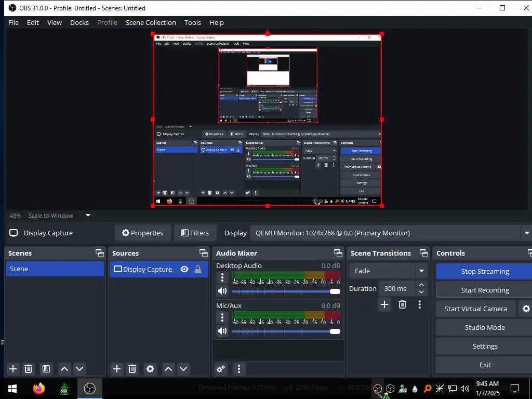
Task: Move scene down with arrow icon
Action: pos(79,369)
